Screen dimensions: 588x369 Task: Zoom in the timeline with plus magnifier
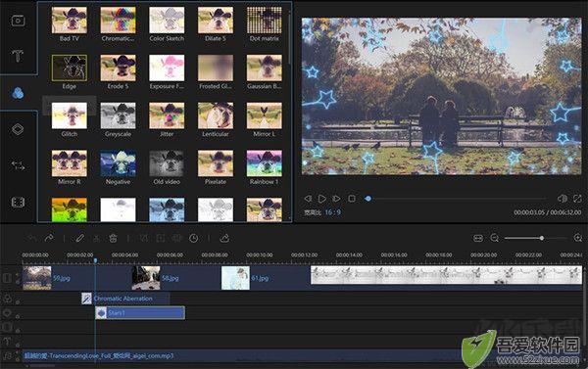click(x=578, y=238)
